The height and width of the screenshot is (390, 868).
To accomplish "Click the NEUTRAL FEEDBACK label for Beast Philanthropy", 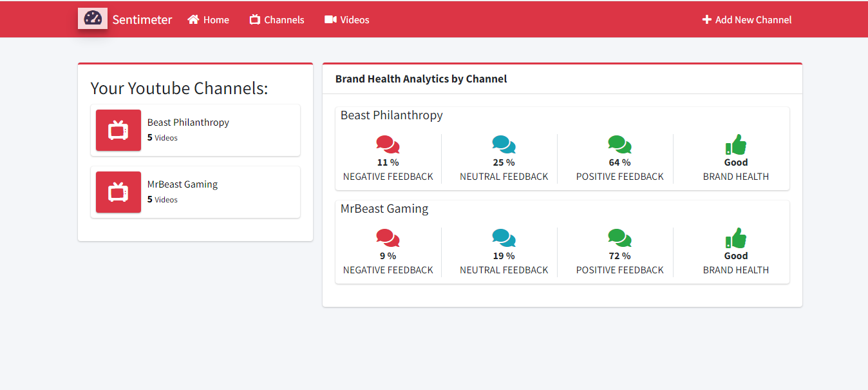I will (504, 177).
